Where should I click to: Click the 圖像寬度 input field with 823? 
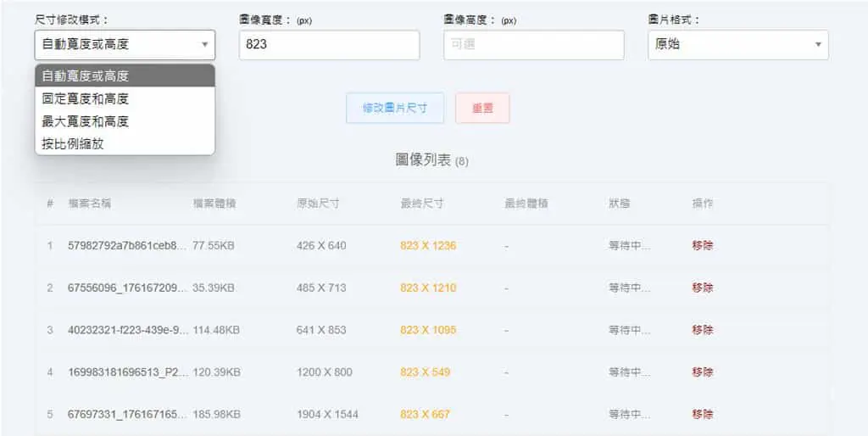tap(330, 45)
